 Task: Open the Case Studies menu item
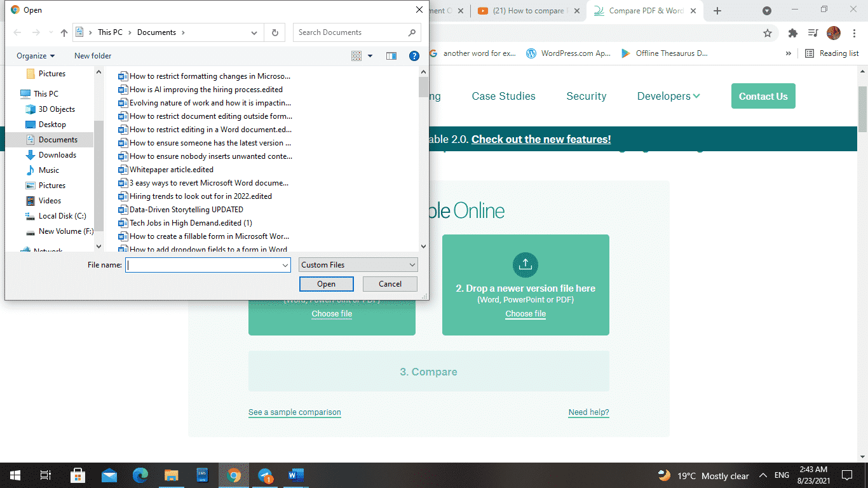pos(503,96)
